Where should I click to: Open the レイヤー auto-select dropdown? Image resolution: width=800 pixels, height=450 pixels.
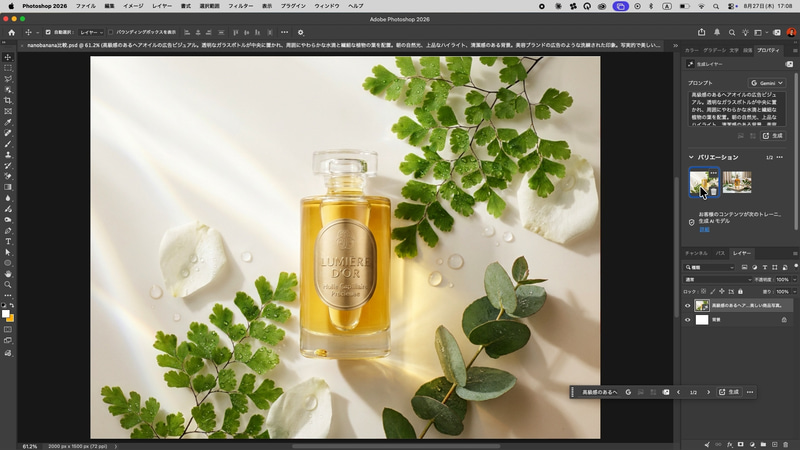coord(91,32)
